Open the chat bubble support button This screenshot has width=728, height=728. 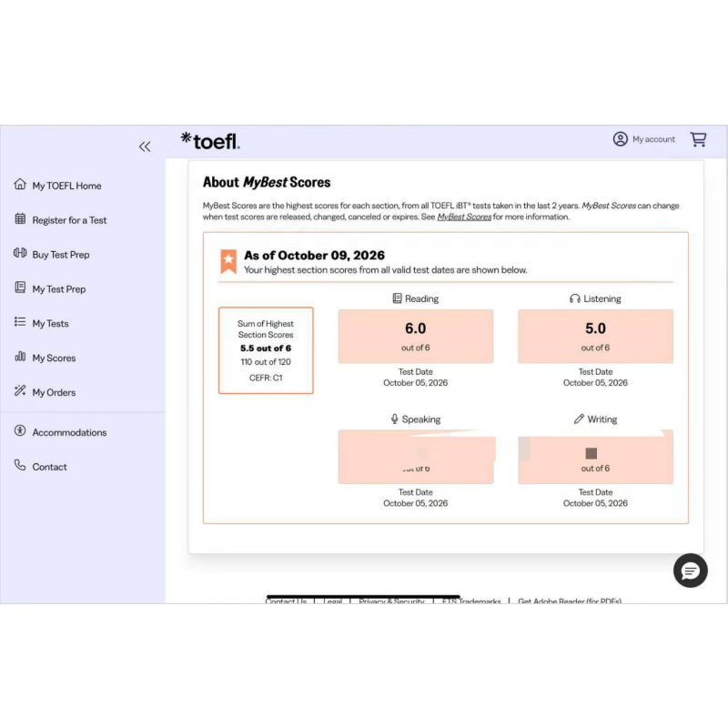690,571
